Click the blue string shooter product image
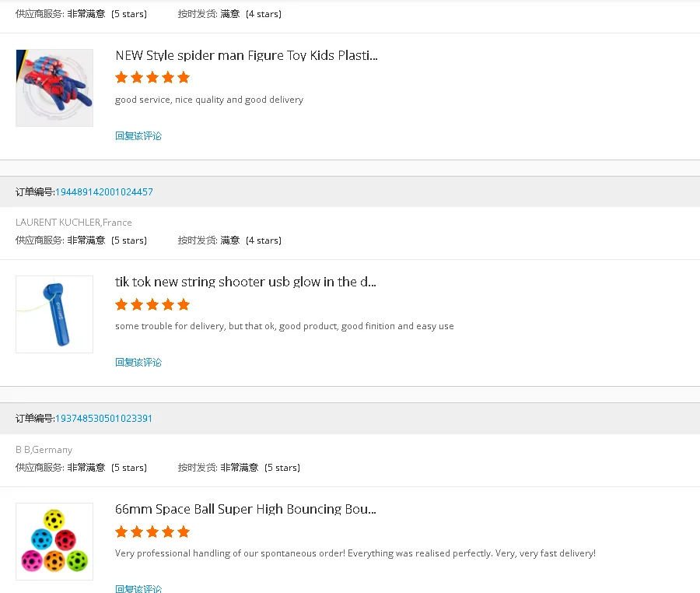 (x=54, y=314)
